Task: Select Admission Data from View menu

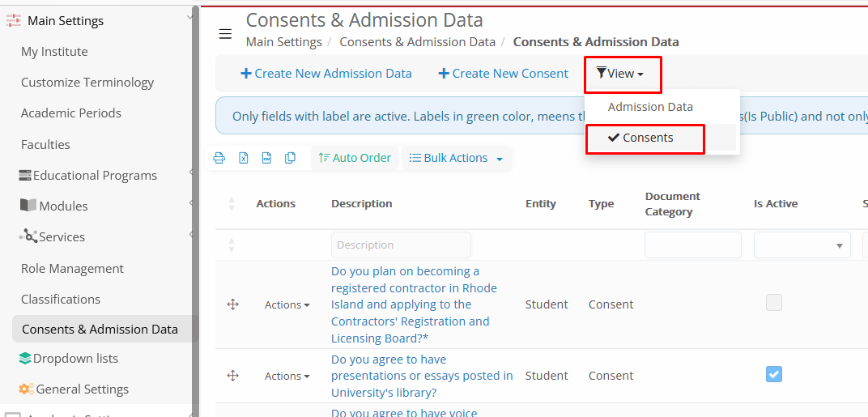Action: click(650, 107)
